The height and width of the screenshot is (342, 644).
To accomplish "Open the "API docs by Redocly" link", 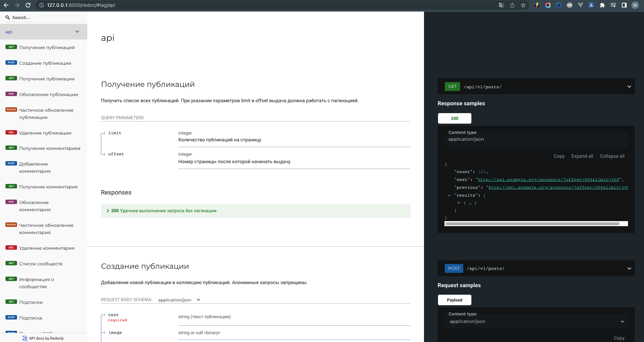I will [x=46, y=338].
